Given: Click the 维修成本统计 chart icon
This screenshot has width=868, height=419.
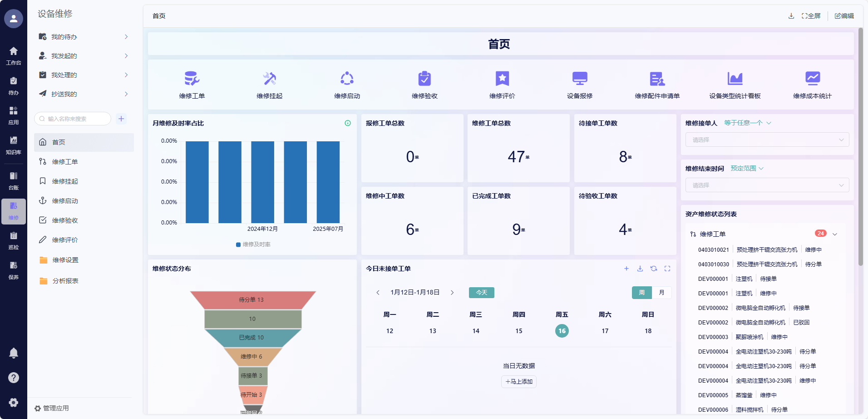Looking at the screenshot, I should tap(812, 79).
